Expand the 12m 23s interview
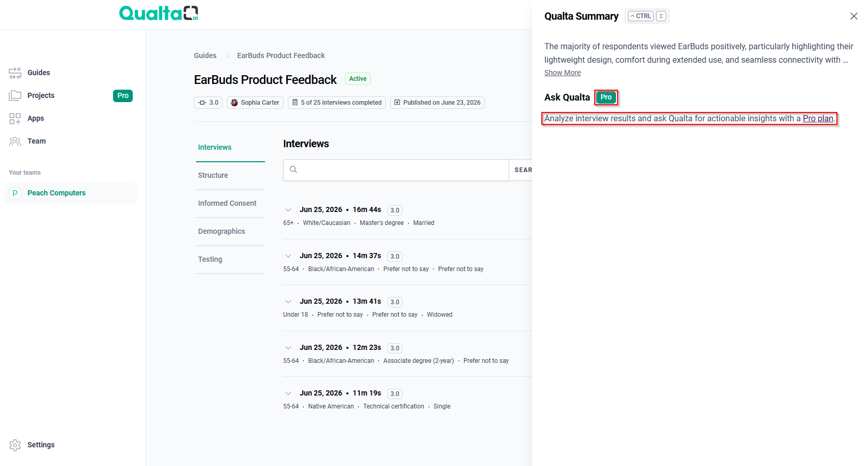Screen dimensions: 868x466 tap(288, 348)
